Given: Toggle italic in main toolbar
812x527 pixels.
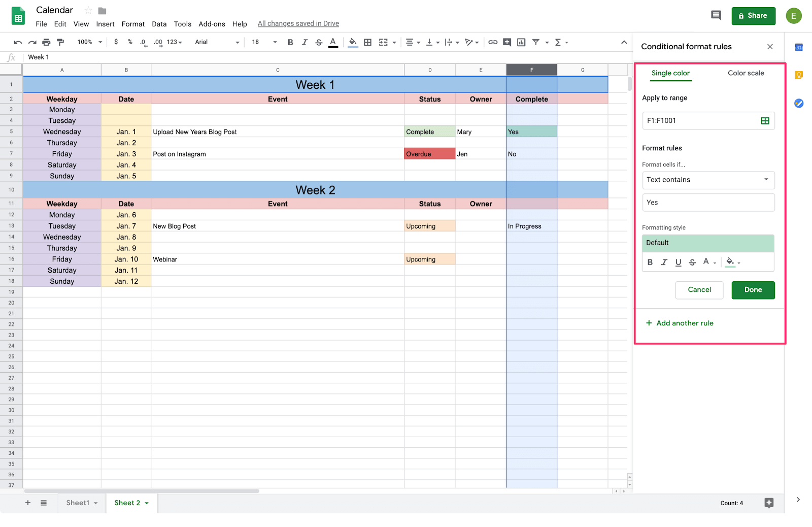Looking at the screenshot, I should pyautogui.click(x=304, y=42).
